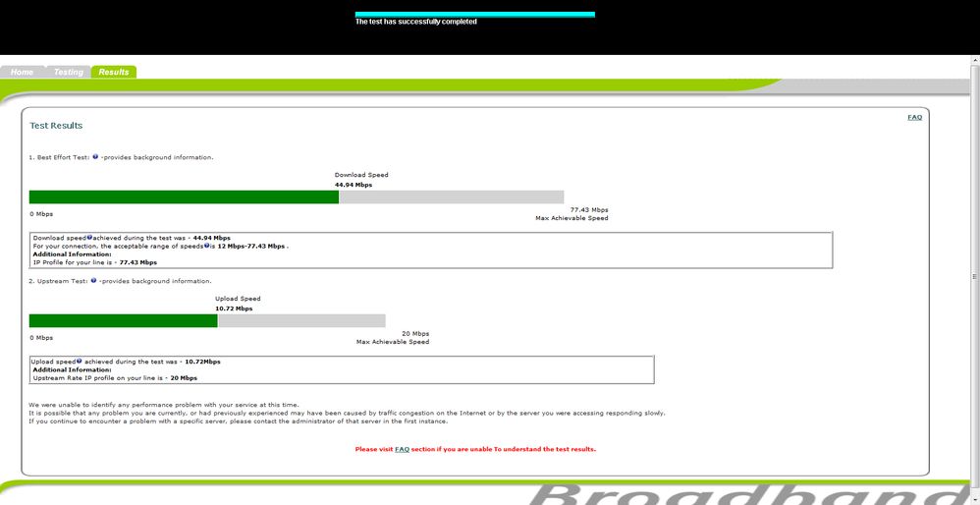Viewport: 980px width, 505px height.
Task: Click 'The test has successfully completed' message
Action: click(416, 22)
